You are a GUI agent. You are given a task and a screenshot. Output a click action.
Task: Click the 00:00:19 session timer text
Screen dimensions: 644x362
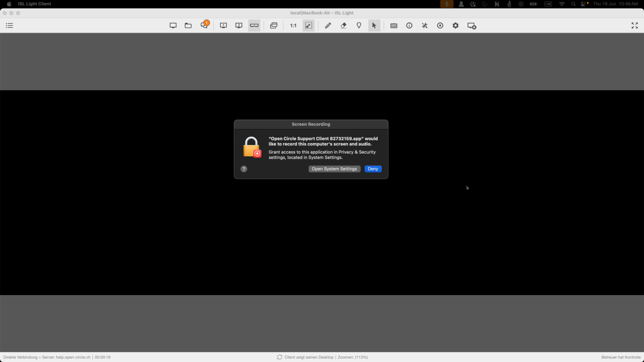pos(103,357)
